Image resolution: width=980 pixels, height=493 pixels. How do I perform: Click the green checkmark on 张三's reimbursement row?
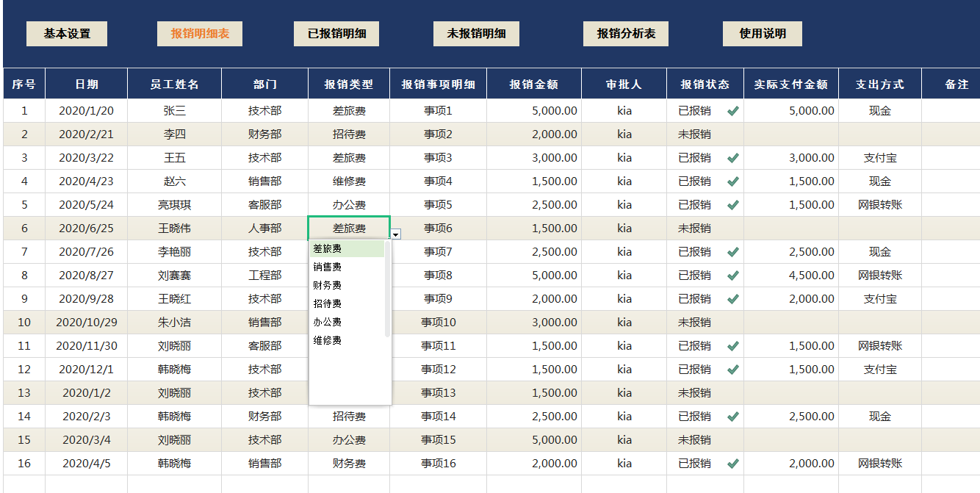pyautogui.click(x=732, y=110)
